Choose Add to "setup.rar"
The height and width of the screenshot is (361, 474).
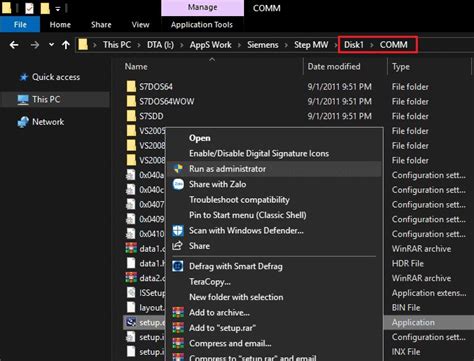tap(222, 328)
